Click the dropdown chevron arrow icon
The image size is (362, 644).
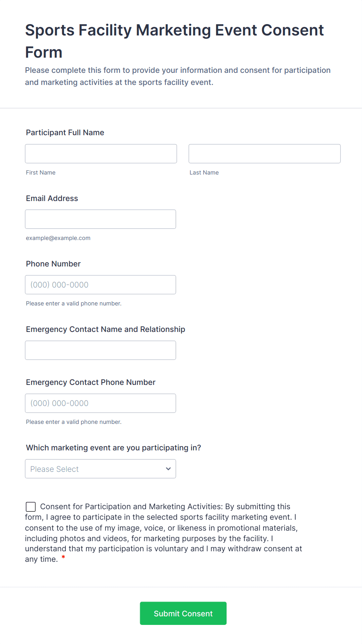click(168, 469)
